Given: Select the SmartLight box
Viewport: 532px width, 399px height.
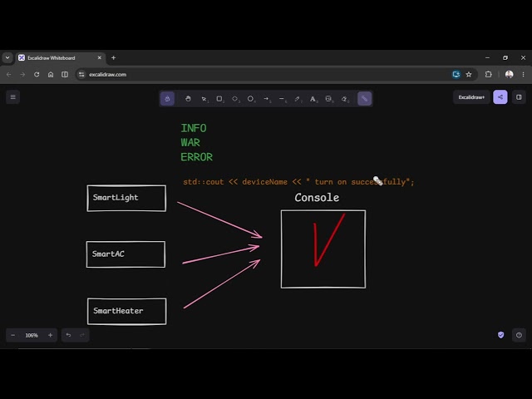Looking at the screenshot, I should point(126,198).
